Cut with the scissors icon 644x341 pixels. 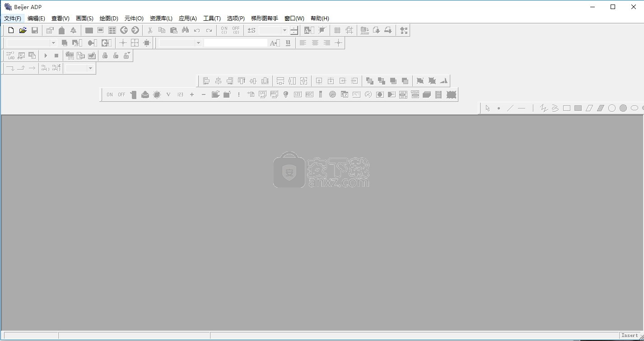150,30
